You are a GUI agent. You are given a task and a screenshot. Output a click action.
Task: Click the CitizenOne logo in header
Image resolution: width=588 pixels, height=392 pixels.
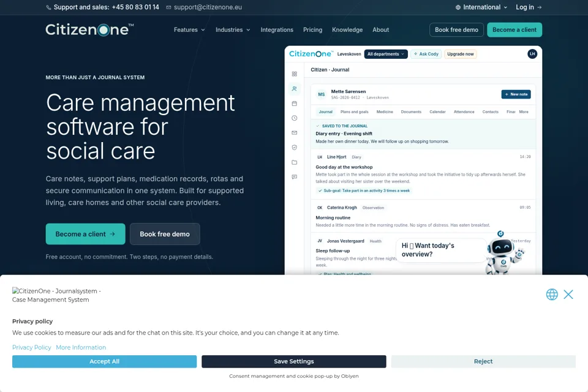click(x=89, y=29)
